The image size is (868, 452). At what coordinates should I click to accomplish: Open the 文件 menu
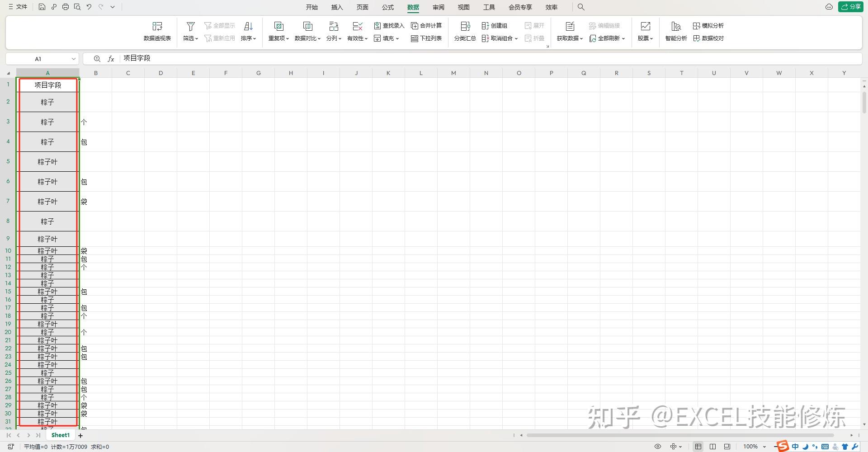coord(18,7)
